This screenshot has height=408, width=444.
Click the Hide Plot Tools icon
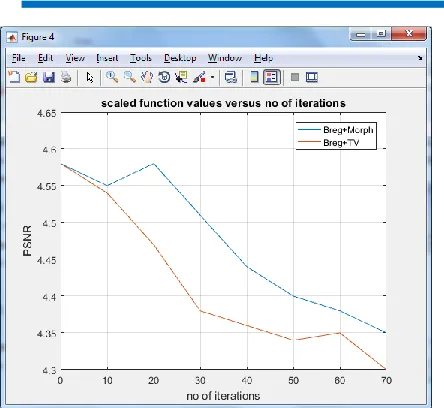[x=295, y=77]
